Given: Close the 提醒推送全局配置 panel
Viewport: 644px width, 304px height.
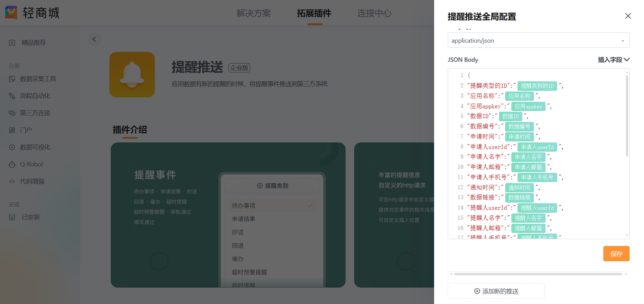Looking at the screenshot, I should pyautogui.click(x=628, y=16).
